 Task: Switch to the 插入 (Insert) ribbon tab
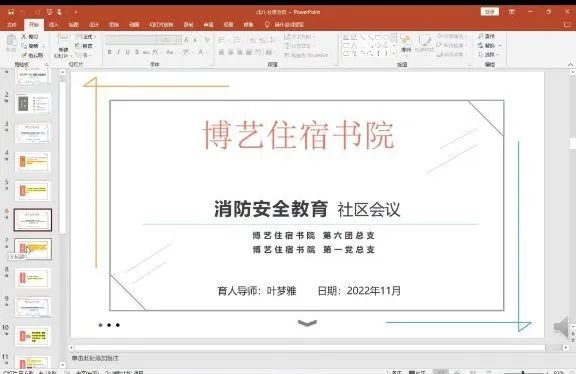[x=54, y=25]
